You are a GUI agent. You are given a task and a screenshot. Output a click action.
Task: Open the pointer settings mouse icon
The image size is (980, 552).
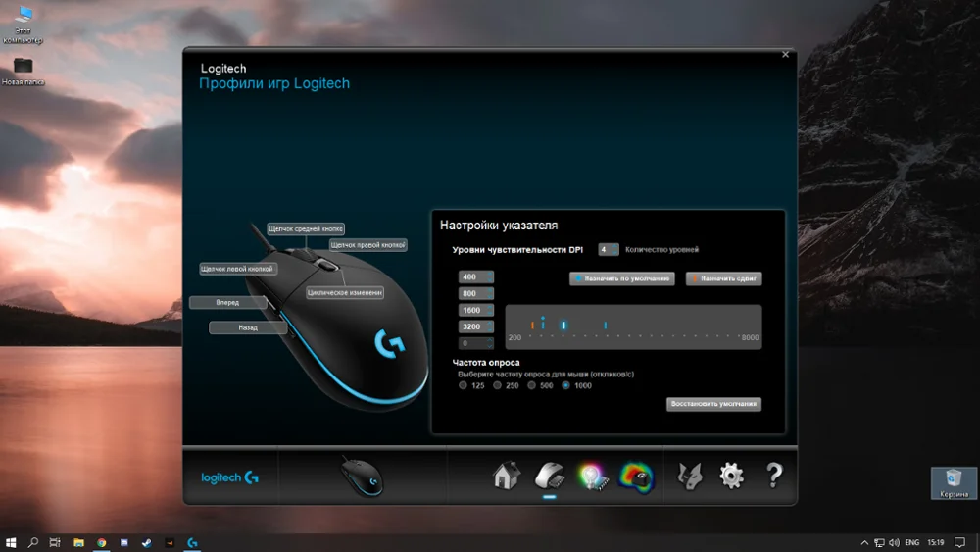tap(550, 477)
